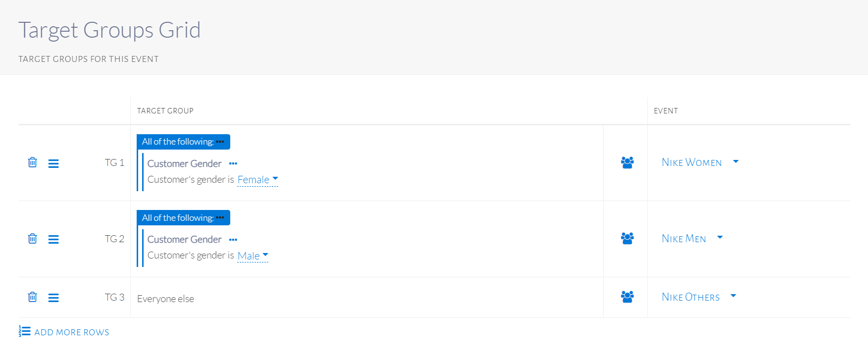
Task: Open TG 2 'All of the following' options
Action: point(220,218)
